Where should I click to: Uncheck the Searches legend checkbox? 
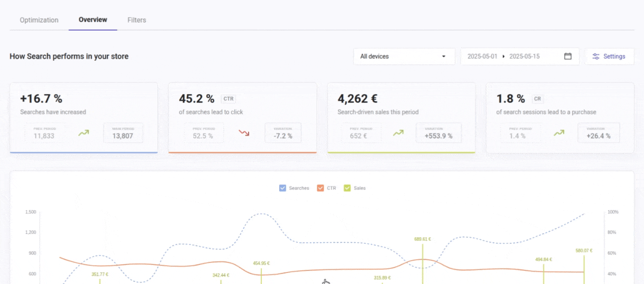click(282, 188)
